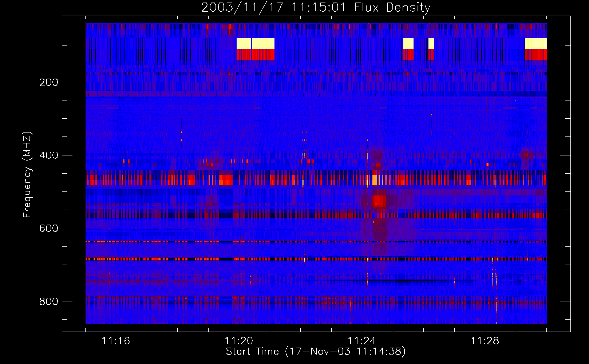Click the yellow saturated block at the right edge near 11:29

[536, 43]
